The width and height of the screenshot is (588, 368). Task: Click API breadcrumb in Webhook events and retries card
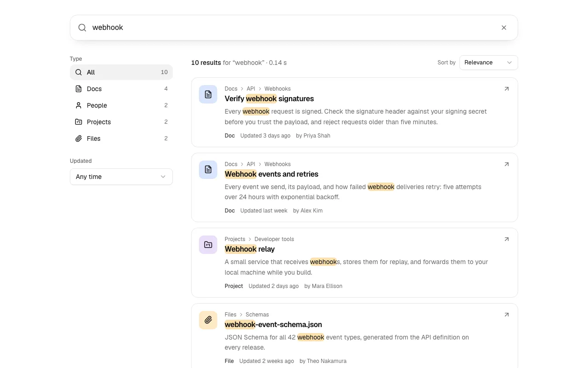251,164
